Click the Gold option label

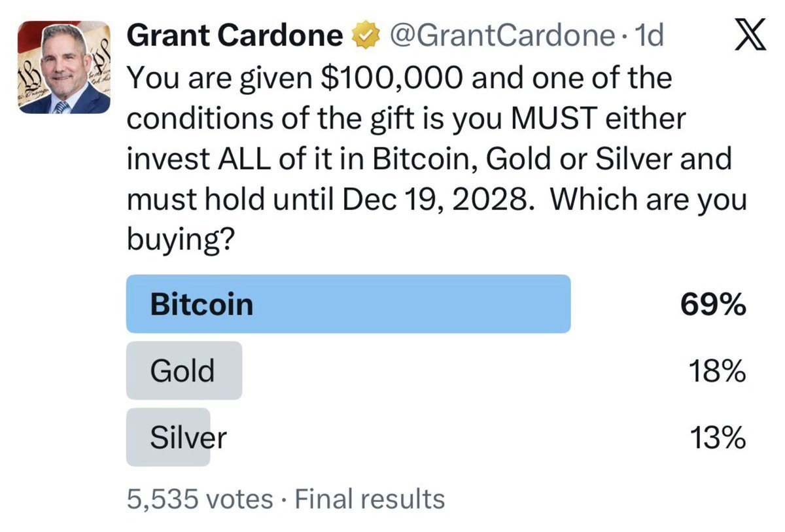183,372
